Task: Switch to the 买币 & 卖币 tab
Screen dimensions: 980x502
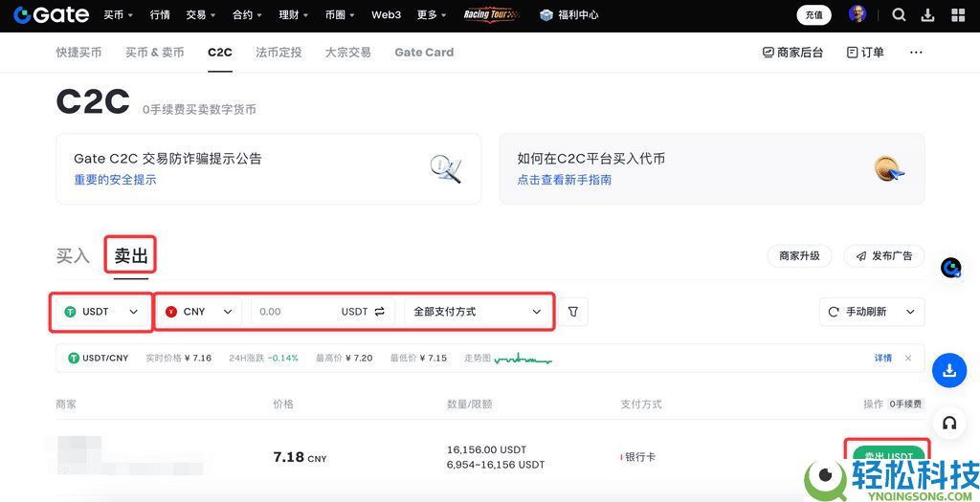Action: 155,53
